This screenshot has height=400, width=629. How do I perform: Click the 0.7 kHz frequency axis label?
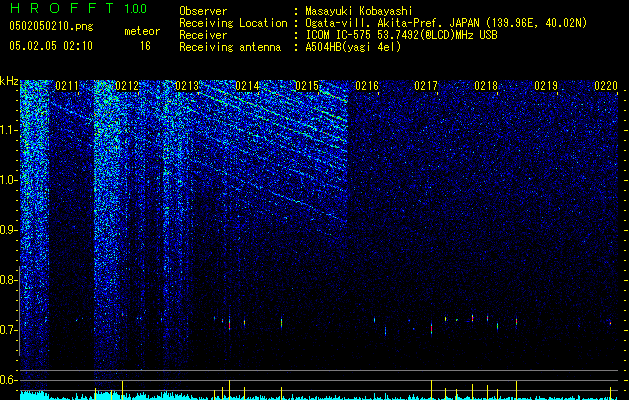click(8, 330)
